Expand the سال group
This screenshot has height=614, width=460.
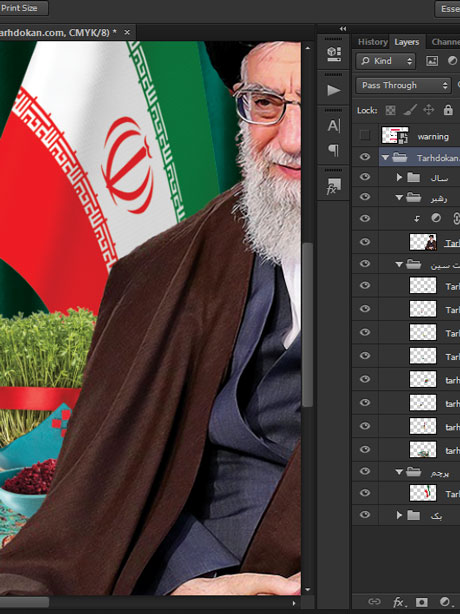click(x=399, y=177)
